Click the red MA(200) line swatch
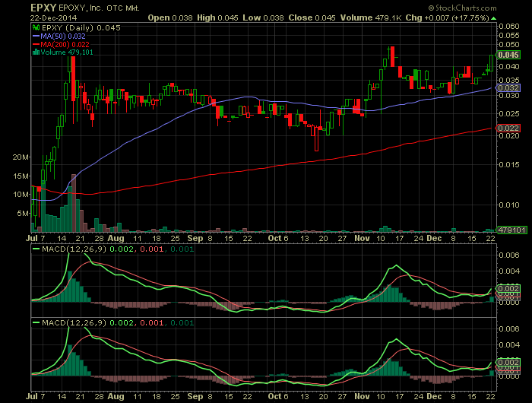The width and height of the screenshot is (532, 403). [36, 44]
